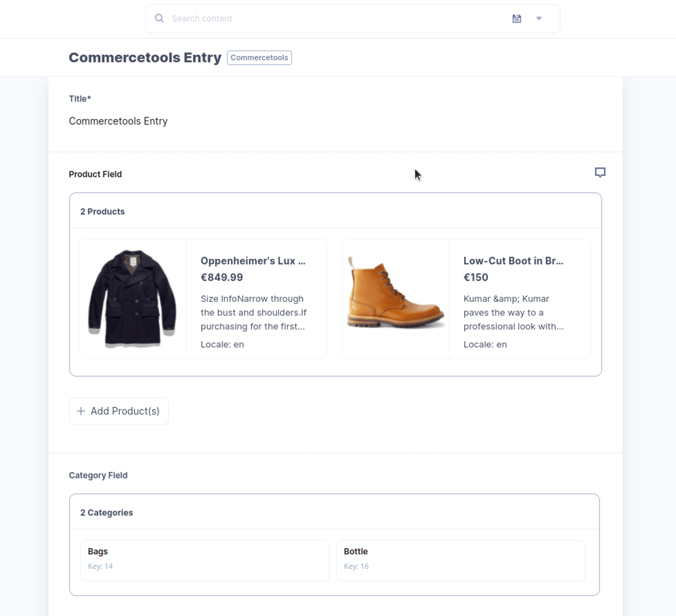The height and width of the screenshot is (616, 676).
Task: Click the €150 price
Action: pos(476,277)
